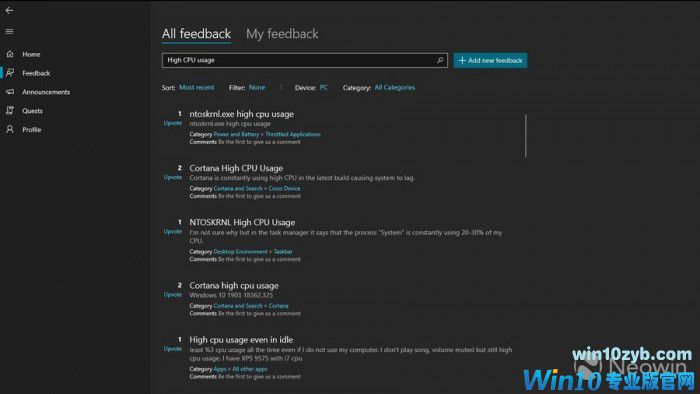
Task: Click the Taskbar category link
Action: [283, 252]
